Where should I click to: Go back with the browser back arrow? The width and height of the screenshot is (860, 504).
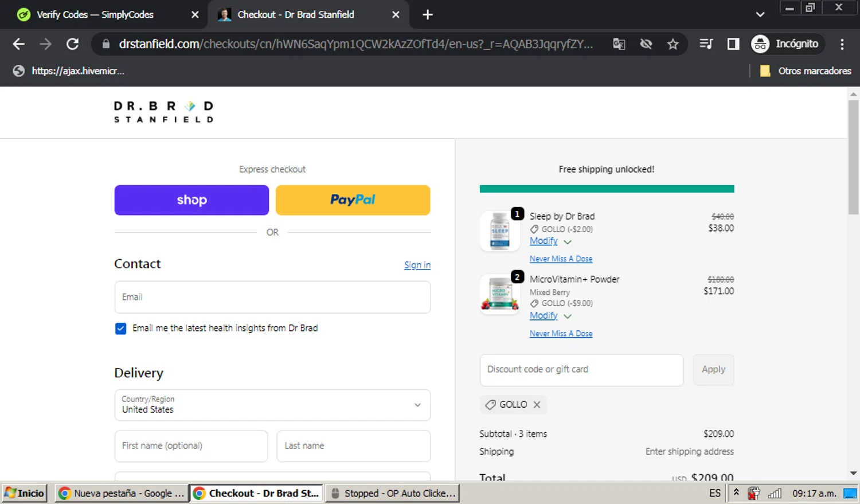(18, 44)
